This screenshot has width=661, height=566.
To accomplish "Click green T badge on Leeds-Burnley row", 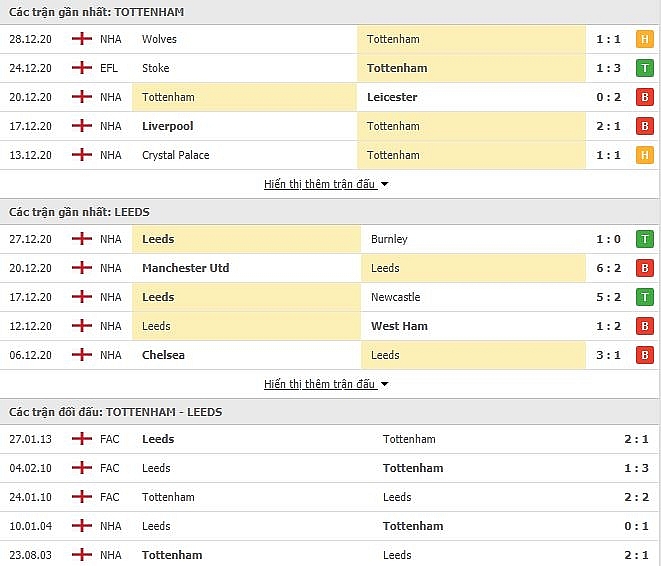I will point(644,239).
